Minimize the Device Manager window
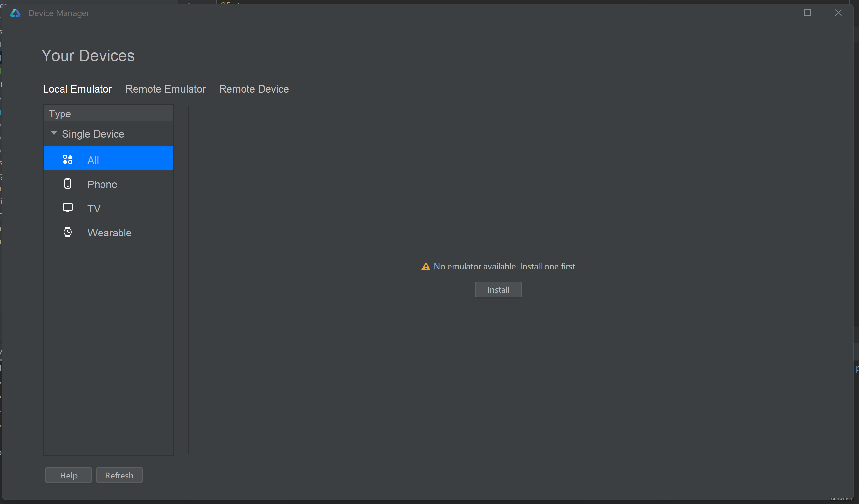The height and width of the screenshot is (504, 859). pyautogui.click(x=777, y=13)
